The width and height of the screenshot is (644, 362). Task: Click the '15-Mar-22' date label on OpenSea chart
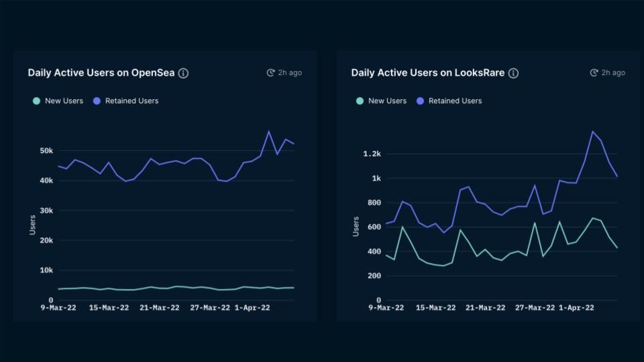click(x=109, y=308)
